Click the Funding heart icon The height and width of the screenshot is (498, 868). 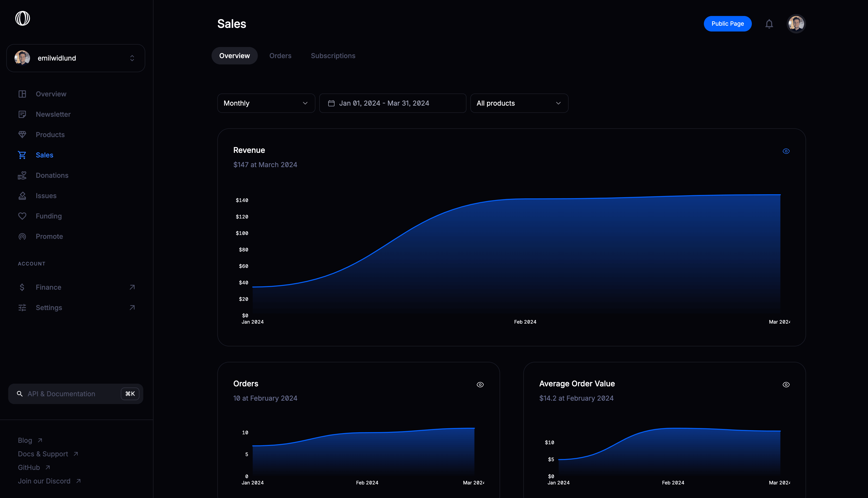(22, 216)
